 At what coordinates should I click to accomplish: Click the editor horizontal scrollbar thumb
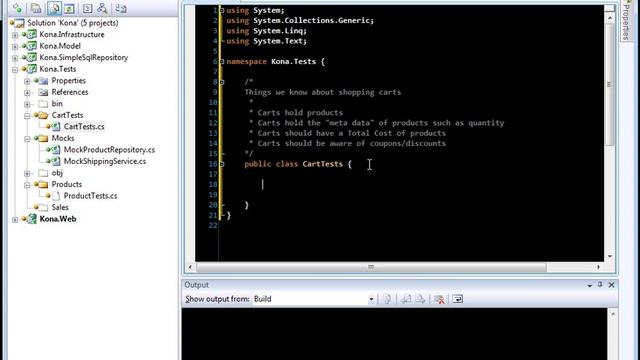pos(371,267)
